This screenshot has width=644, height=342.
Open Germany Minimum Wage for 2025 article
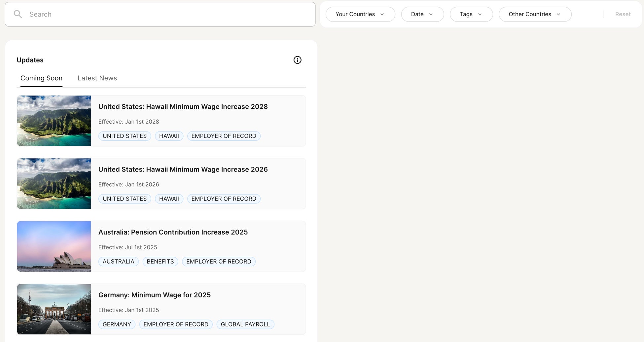[154, 295]
